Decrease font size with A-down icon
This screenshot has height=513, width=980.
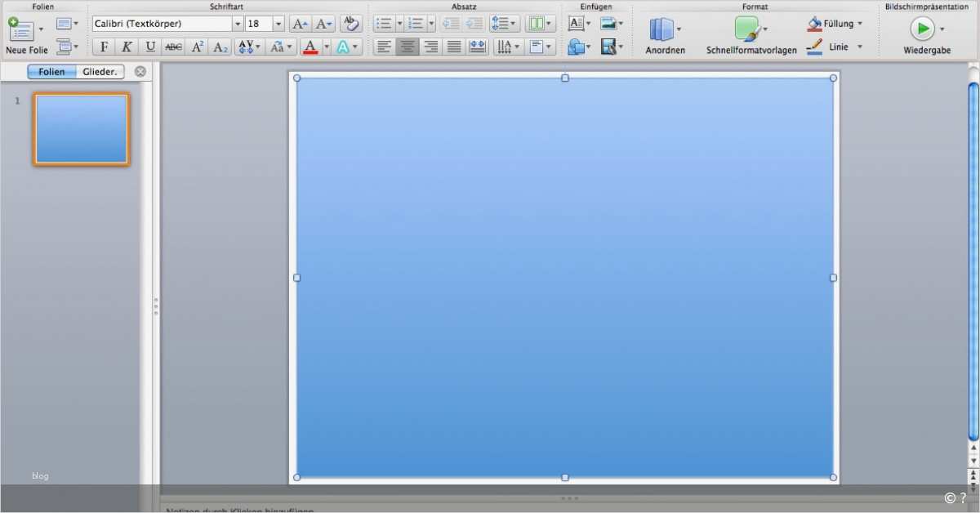[x=323, y=24]
